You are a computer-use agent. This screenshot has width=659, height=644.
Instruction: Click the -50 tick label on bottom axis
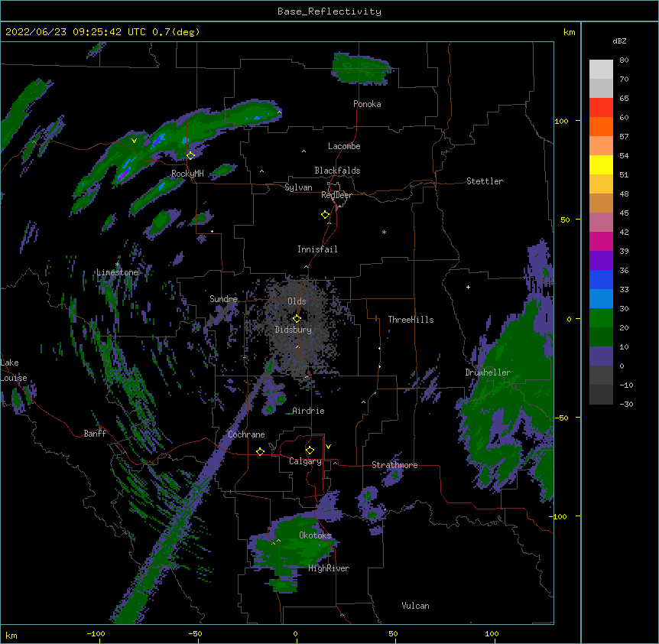[195, 633]
